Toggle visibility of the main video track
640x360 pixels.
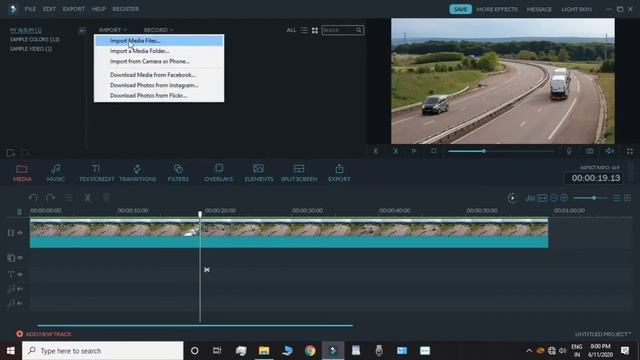pyautogui.click(x=20, y=233)
